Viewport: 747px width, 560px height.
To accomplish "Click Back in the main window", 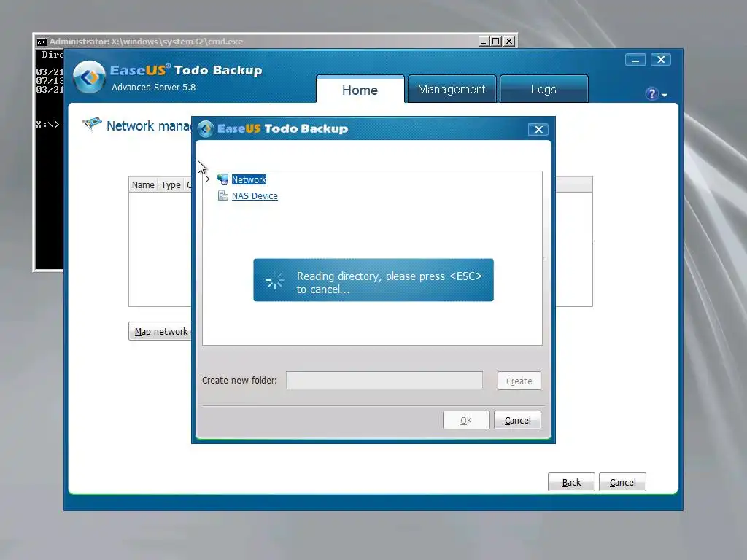I will pyautogui.click(x=571, y=482).
